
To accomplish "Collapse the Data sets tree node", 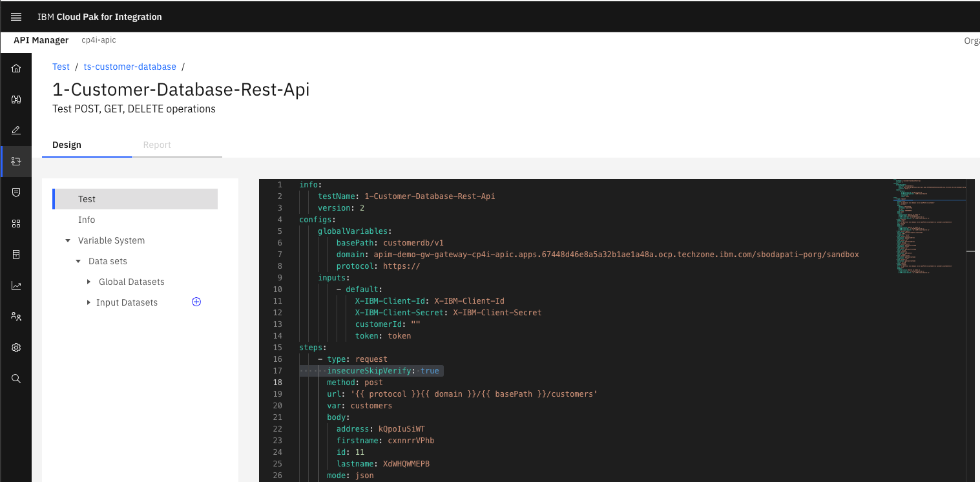I will 78,261.
